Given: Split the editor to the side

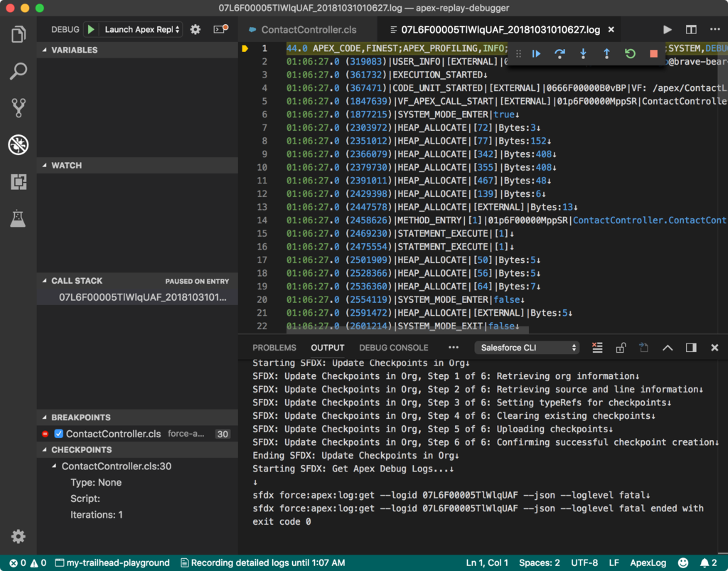Looking at the screenshot, I should [691, 30].
